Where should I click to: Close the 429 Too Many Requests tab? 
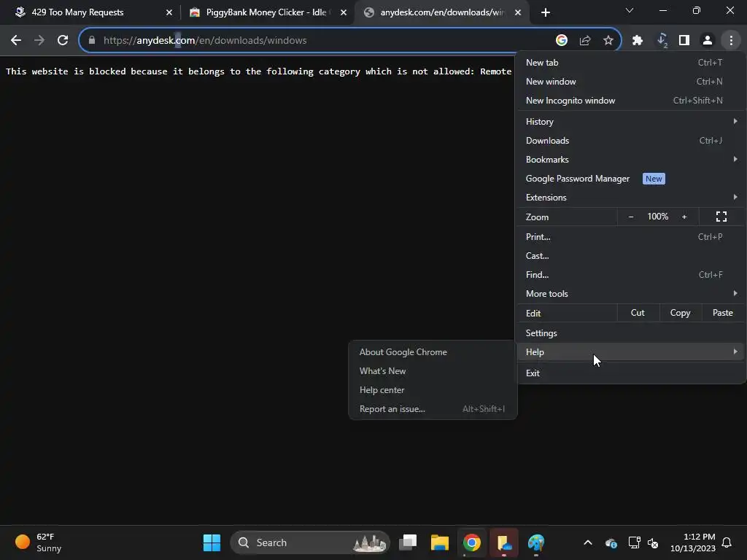point(169,12)
